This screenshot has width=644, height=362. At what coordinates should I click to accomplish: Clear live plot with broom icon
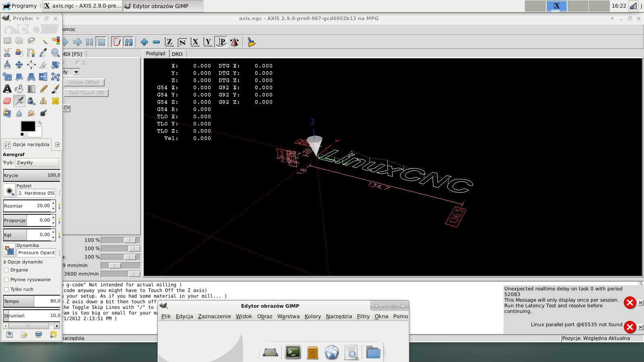point(251,42)
